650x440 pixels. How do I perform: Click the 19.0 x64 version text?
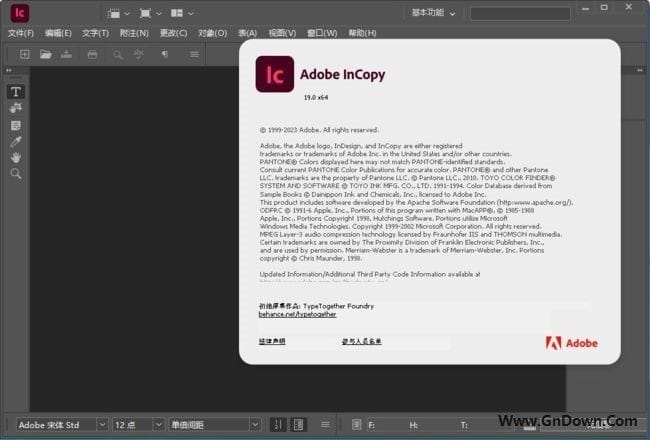(x=316, y=97)
